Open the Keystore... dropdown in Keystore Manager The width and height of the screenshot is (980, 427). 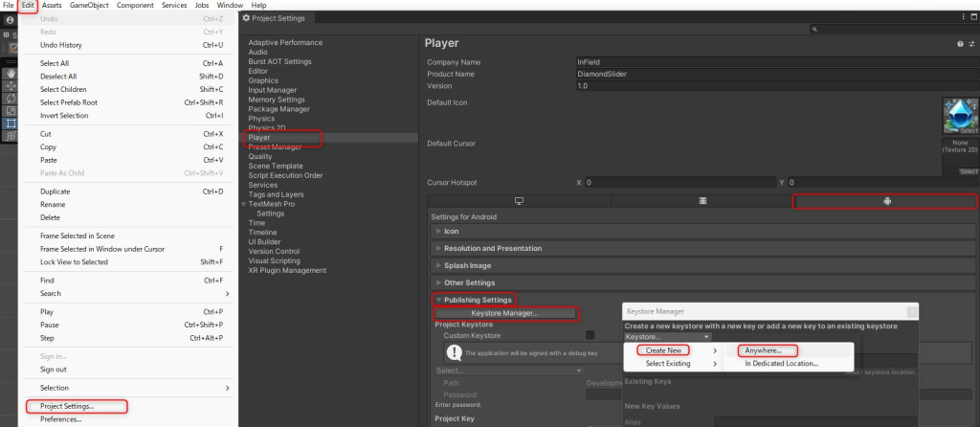point(667,336)
